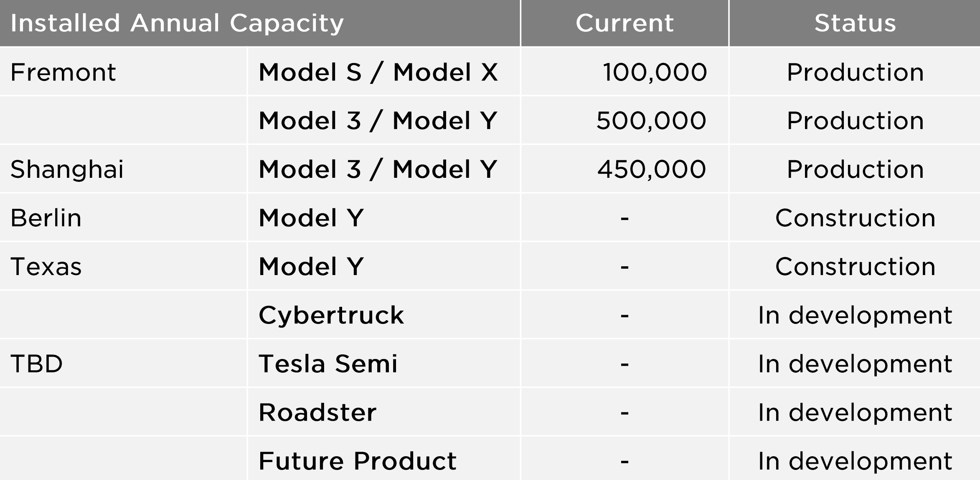Select Construction status in Texas row

coord(855,267)
